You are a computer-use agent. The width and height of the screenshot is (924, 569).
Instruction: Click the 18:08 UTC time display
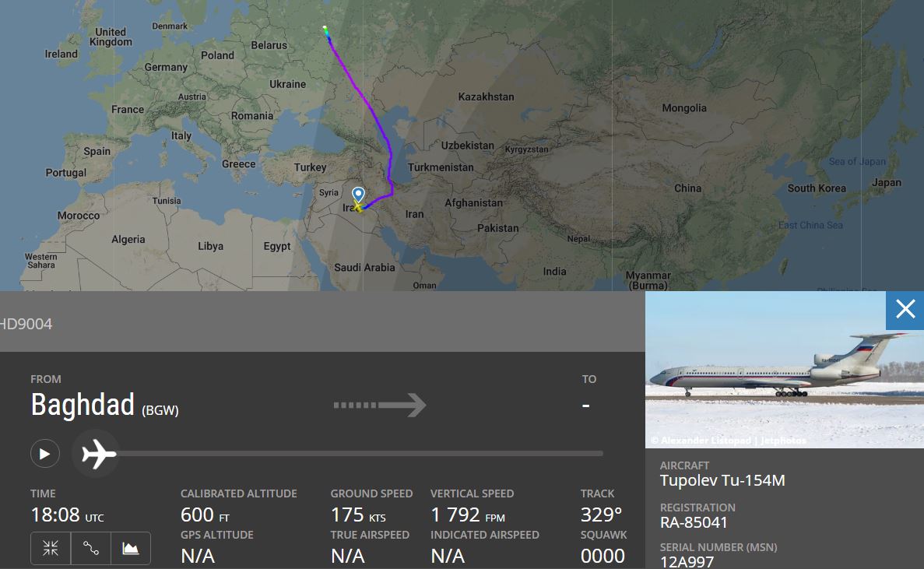[x=66, y=515]
